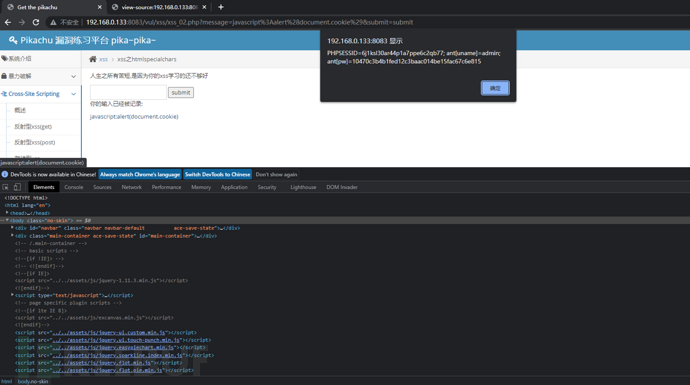
Task: Select the 反射型xss(get) submenu item
Action: pyautogui.click(x=33, y=127)
